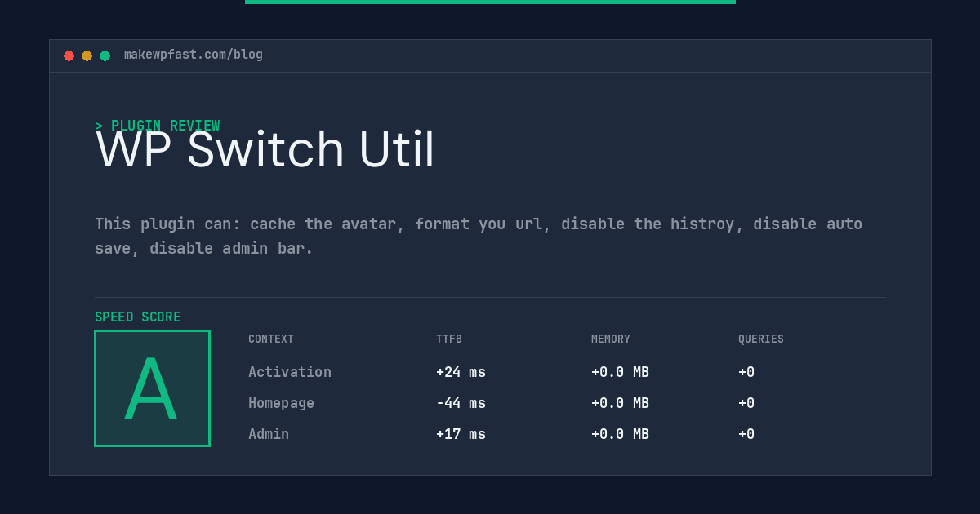Click the +24 ms TTFB value

point(461,372)
